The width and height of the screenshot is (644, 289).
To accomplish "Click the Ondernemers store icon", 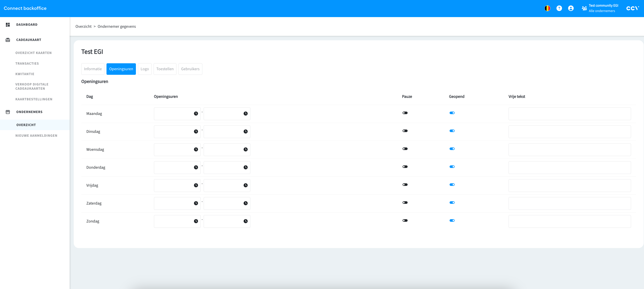I will [8, 112].
